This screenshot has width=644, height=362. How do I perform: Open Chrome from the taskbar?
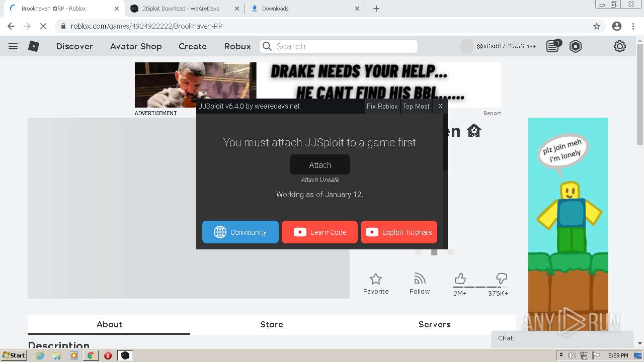coord(91,355)
